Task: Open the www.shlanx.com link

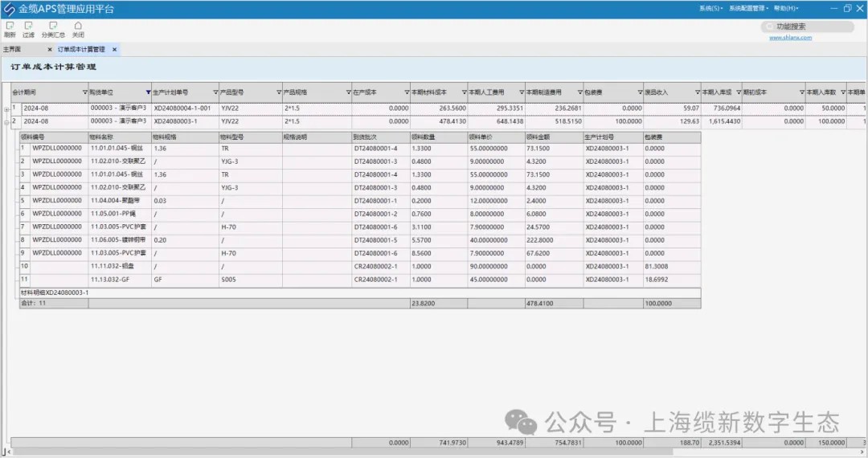Action: tap(790, 38)
